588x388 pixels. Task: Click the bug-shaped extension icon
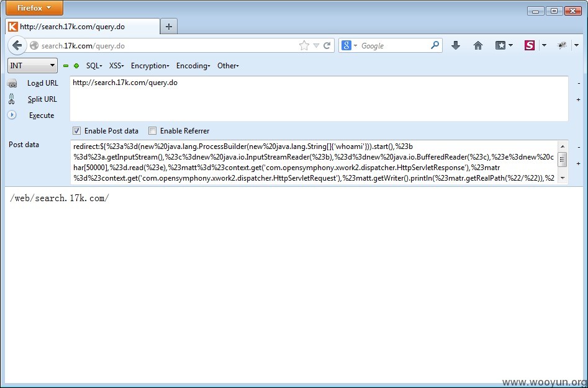(562, 46)
